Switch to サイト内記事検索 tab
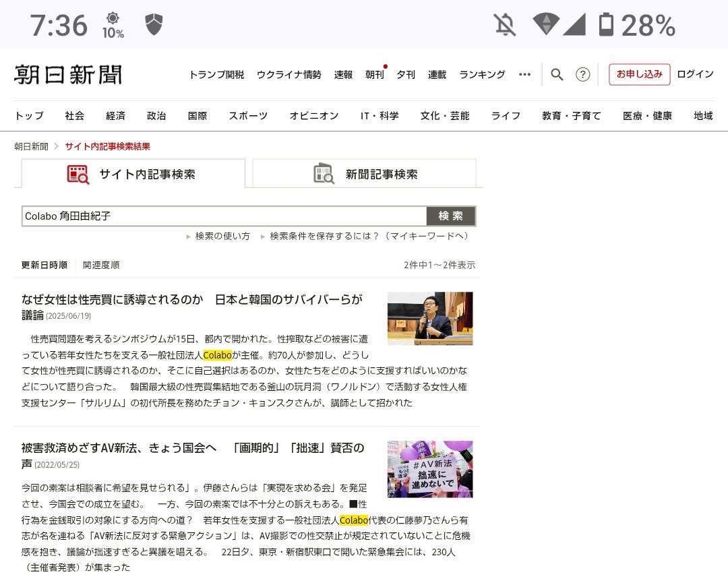Viewport: 728px width, 587px height. point(133,174)
